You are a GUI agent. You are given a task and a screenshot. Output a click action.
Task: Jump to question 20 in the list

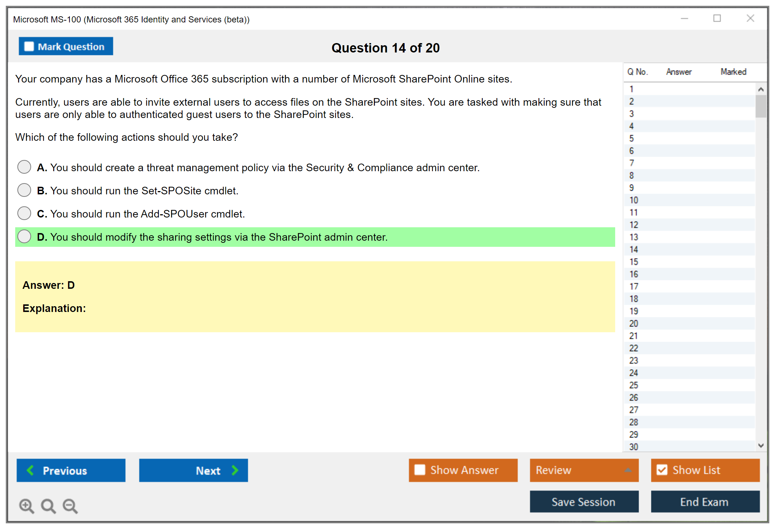coord(634,323)
